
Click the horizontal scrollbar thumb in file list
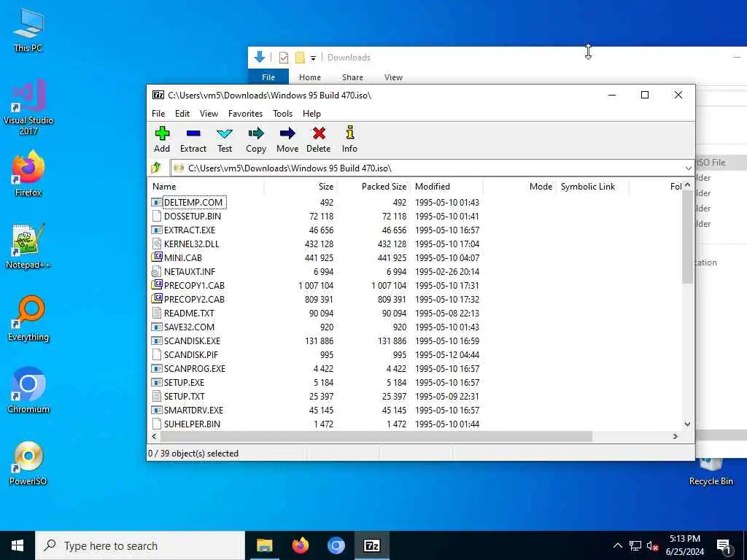coord(376,436)
